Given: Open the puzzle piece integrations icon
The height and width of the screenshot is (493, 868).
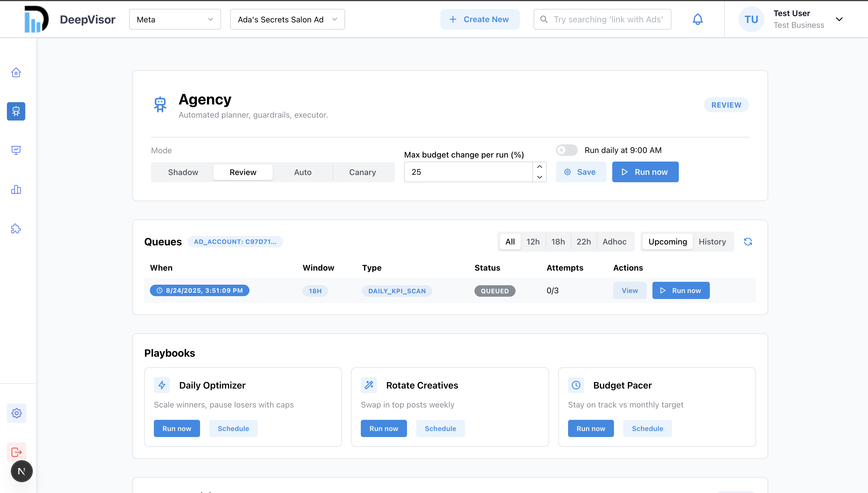Looking at the screenshot, I should [x=16, y=229].
